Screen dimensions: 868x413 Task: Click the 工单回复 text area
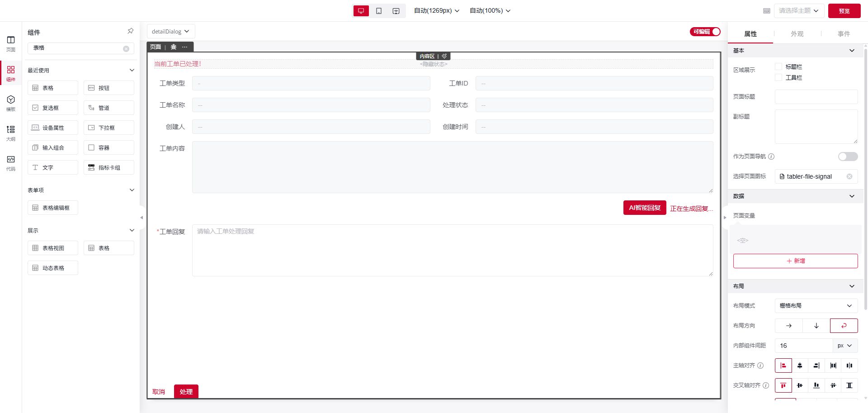(x=452, y=250)
